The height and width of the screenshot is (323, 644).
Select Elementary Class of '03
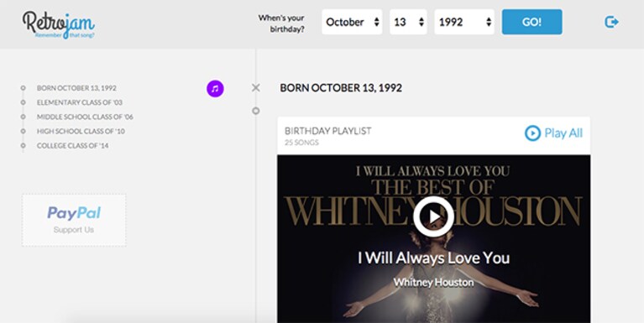coord(80,102)
